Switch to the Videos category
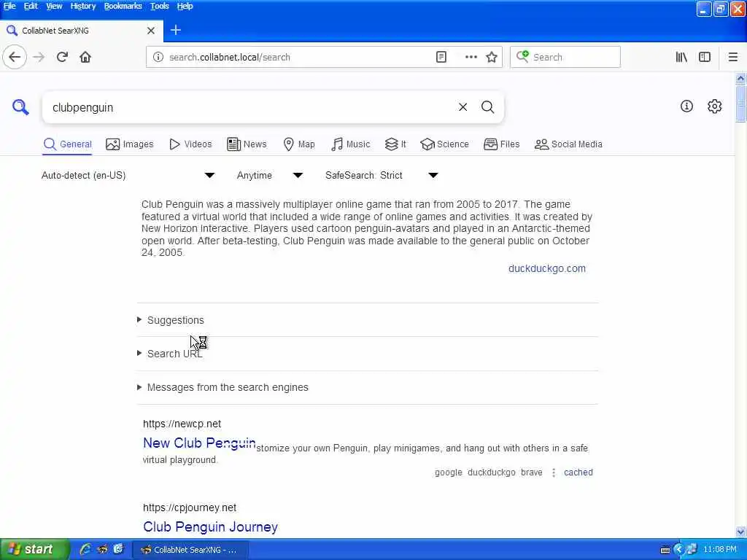The width and height of the screenshot is (747, 560). point(190,144)
